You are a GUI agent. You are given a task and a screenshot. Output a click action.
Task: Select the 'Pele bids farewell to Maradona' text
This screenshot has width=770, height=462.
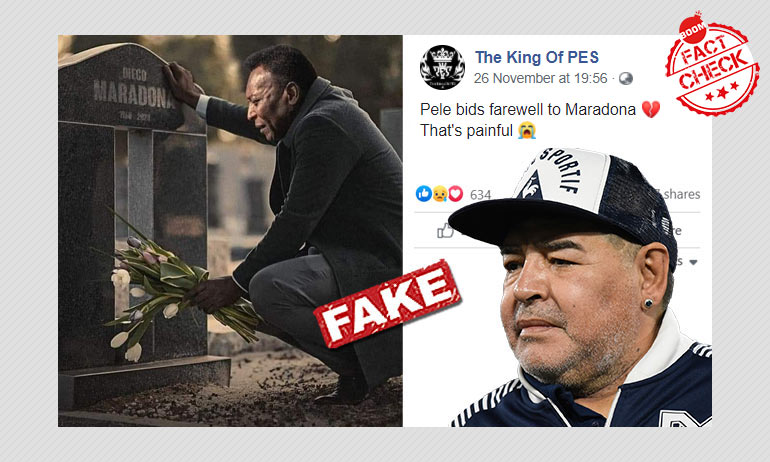click(528, 109)
